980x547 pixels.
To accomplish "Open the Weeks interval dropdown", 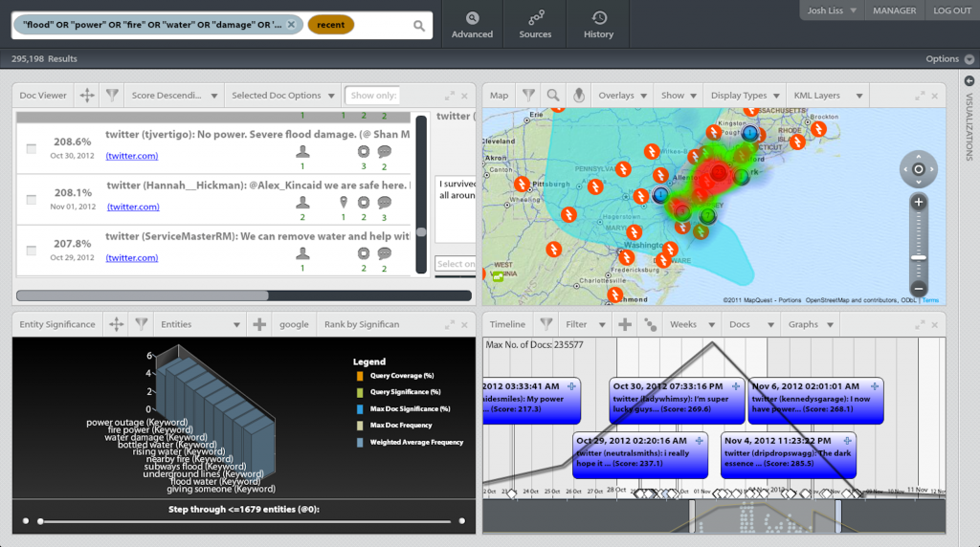I will click(x=692, y=325).
